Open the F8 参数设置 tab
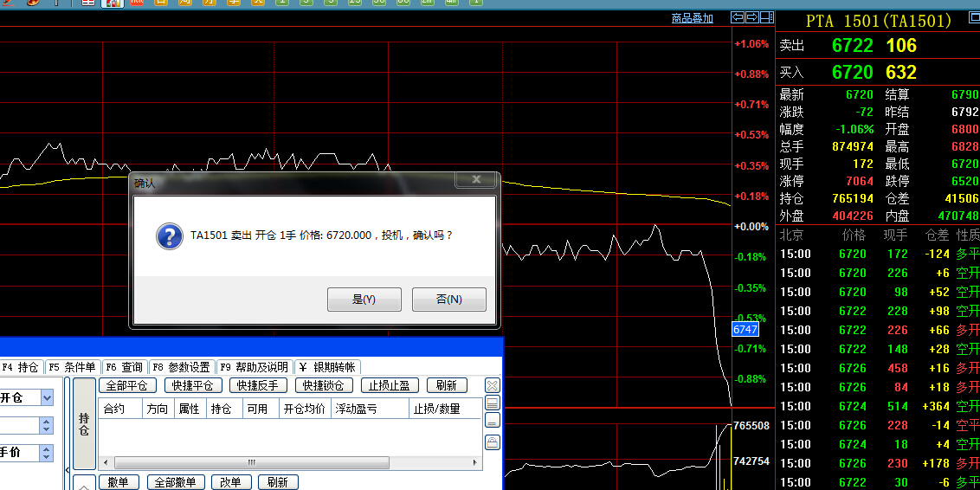Viewport: 980px width, 490px height. pos(182,367)
